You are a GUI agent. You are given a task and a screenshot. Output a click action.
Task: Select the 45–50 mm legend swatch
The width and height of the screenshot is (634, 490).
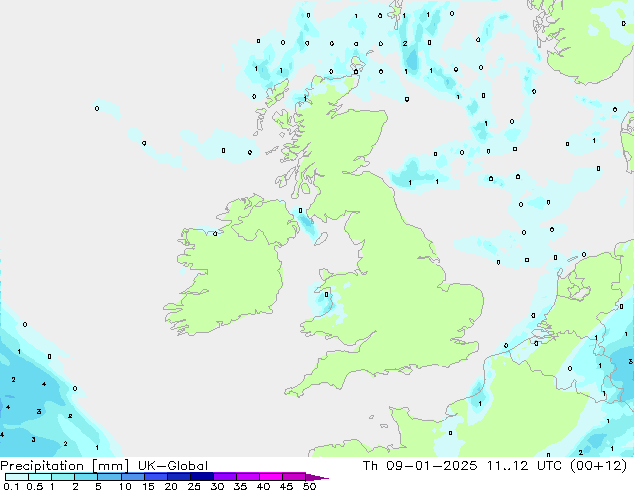(x=294, y=477)
